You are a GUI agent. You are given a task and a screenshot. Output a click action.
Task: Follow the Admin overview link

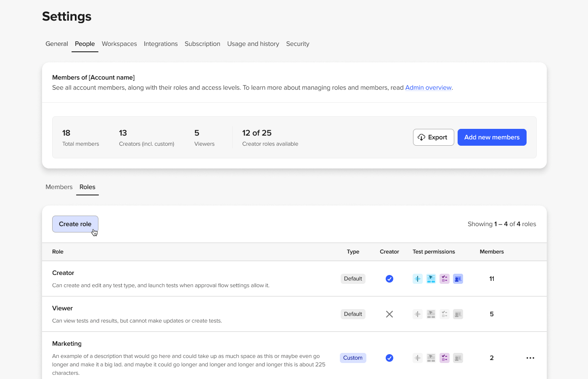428,88
